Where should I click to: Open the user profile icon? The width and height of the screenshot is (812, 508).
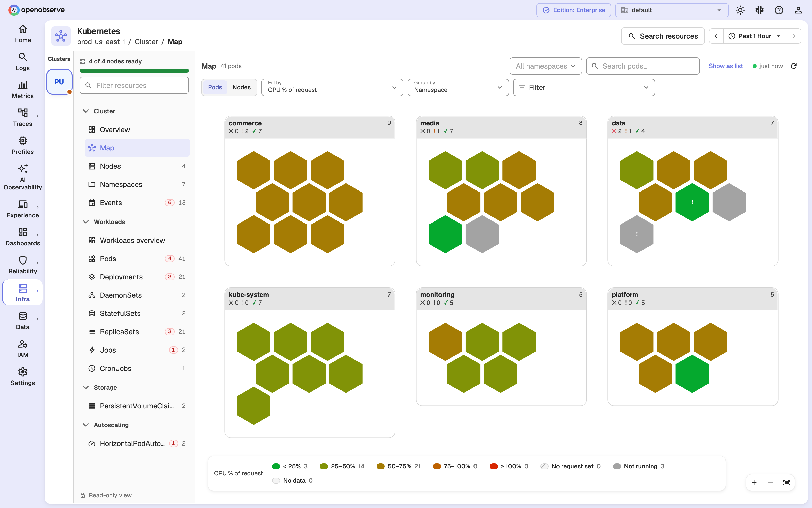click(798, 10)
